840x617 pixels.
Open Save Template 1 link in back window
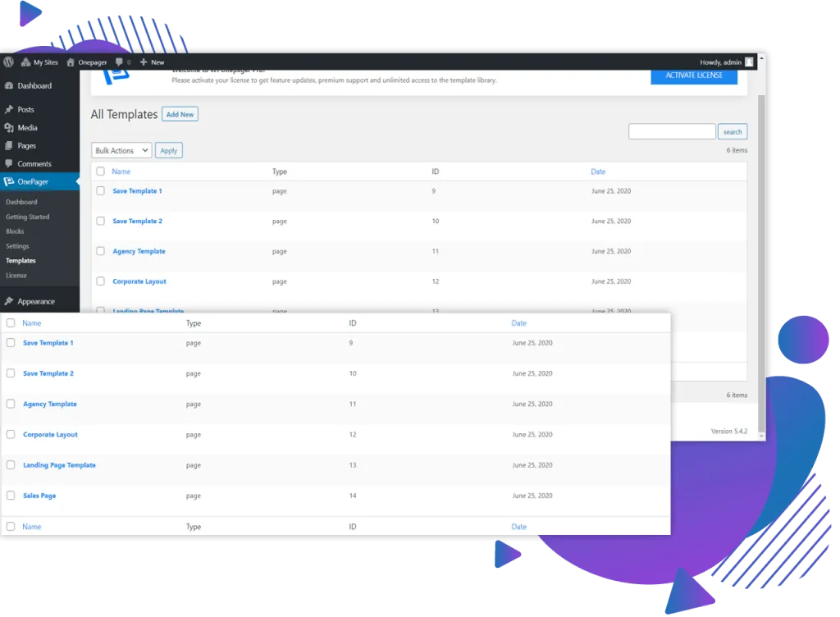(137, 190)
